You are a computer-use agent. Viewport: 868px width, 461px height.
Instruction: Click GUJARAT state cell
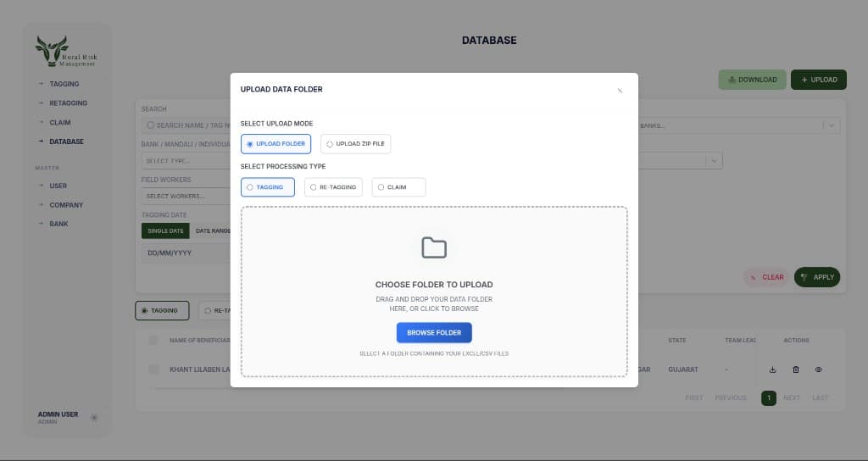point(683,369)
